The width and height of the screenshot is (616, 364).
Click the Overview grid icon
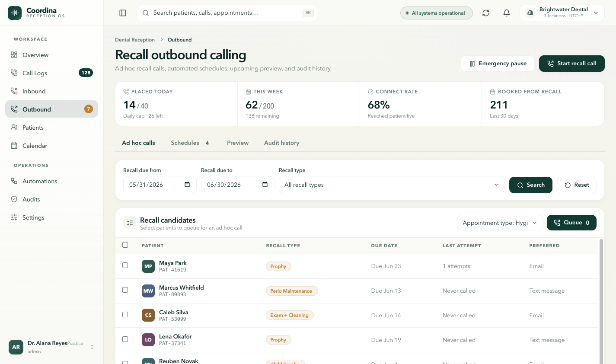tap(14, 55)
